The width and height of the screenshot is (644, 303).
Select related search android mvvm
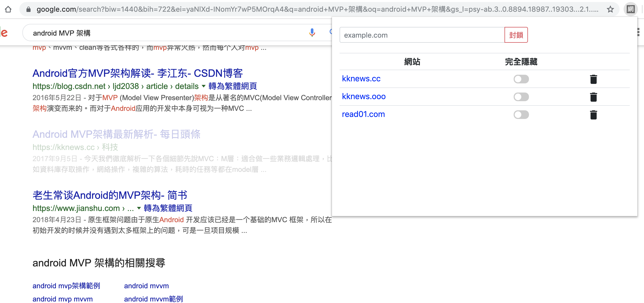coord(146,286)
